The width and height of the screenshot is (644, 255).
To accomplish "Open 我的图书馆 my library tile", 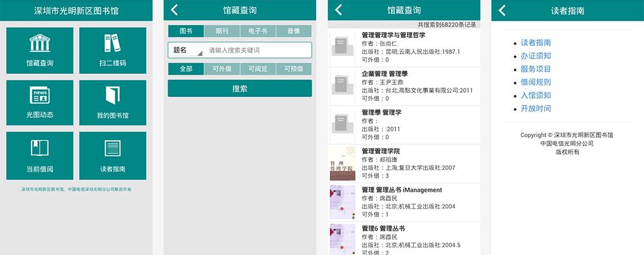I will pyautogui.click(x=113, y=102).
